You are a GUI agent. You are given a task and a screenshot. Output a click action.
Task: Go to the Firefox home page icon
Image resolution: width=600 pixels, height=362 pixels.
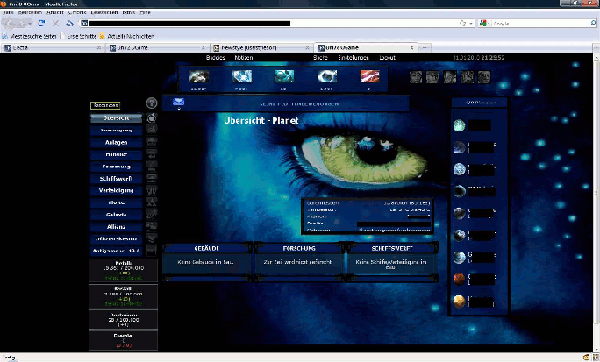70,23
